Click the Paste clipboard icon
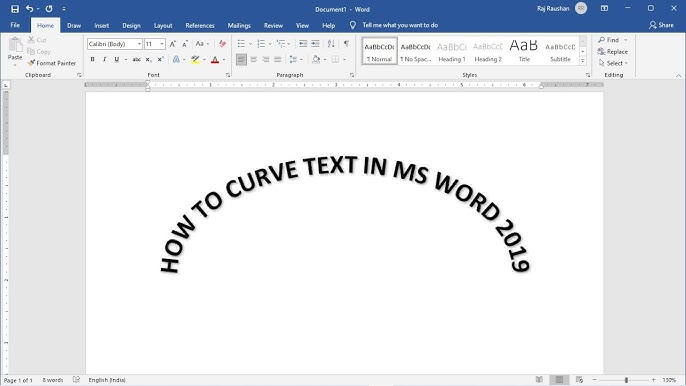The image size is (686, 386). tap(15, 45)
